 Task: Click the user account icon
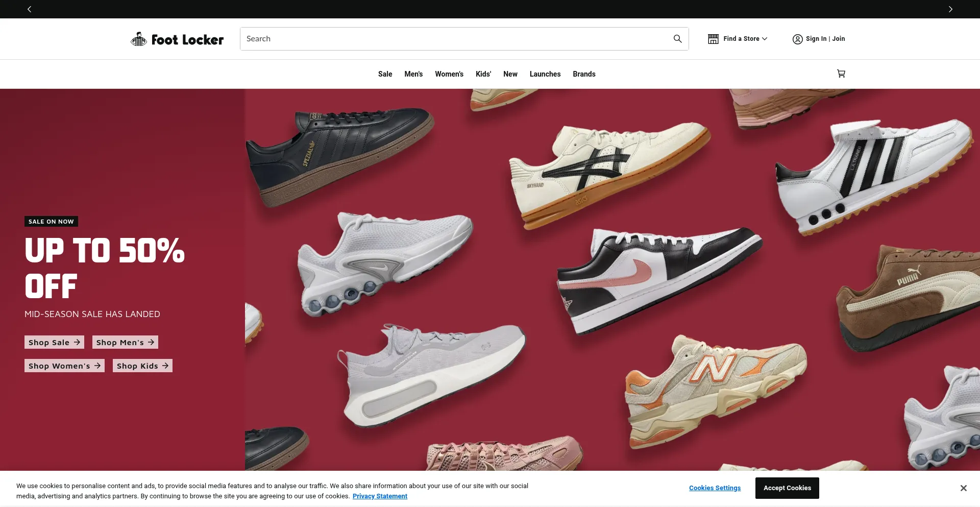pyautogui.click(x=797, y=39)
